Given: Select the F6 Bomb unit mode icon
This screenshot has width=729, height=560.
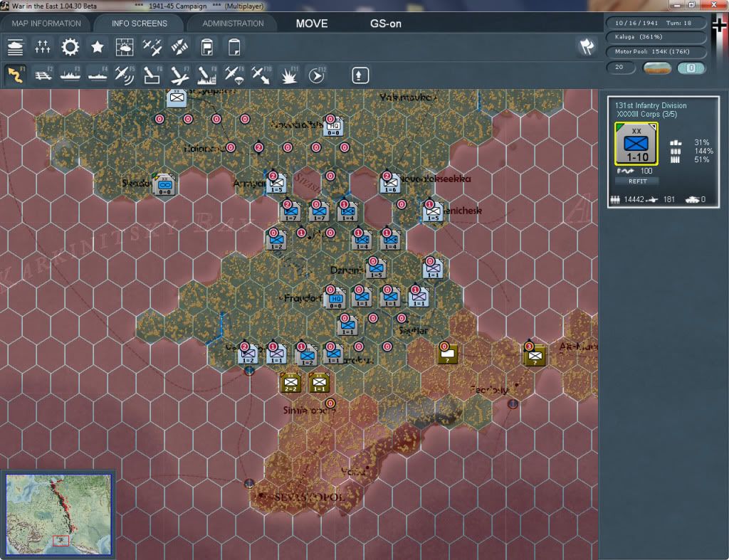Looking at the screenshot, I should (x=152, y=75).
